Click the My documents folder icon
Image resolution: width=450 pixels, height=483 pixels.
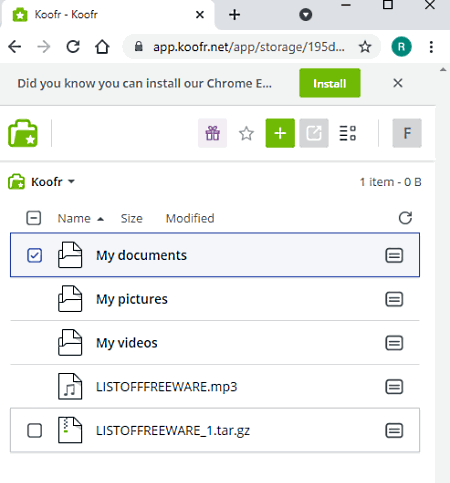click(70, 255)
